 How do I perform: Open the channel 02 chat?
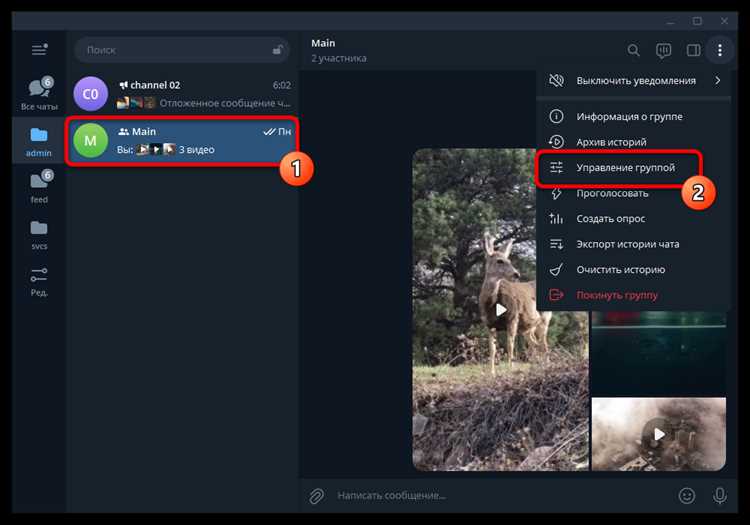click(182, 94)
